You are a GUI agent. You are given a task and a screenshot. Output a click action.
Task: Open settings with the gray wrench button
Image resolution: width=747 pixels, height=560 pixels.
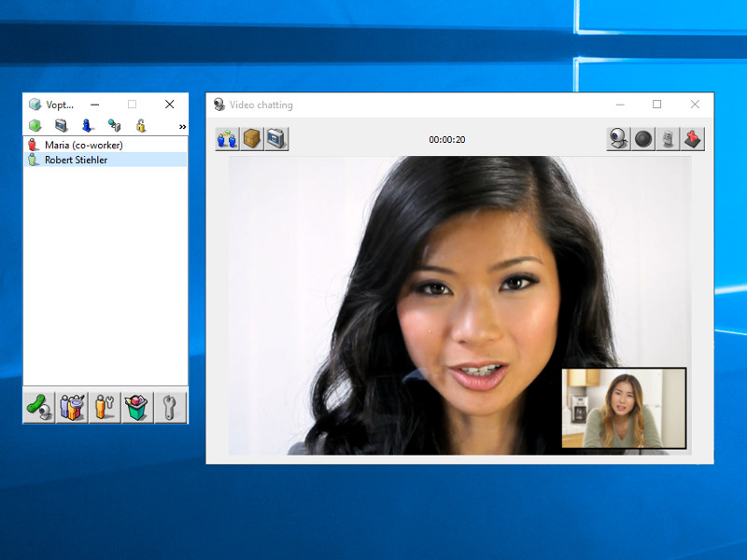tap(170, 408)
